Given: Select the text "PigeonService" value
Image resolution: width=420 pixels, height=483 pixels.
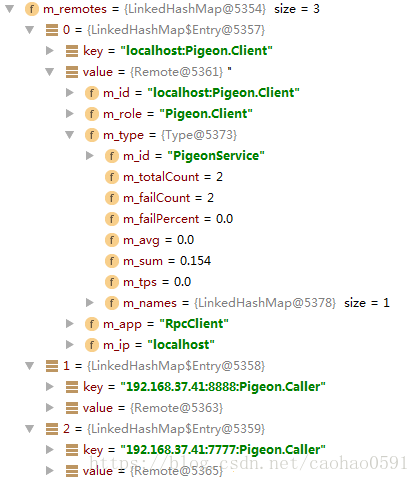Looking at the screenshot, I should (216, 156).
